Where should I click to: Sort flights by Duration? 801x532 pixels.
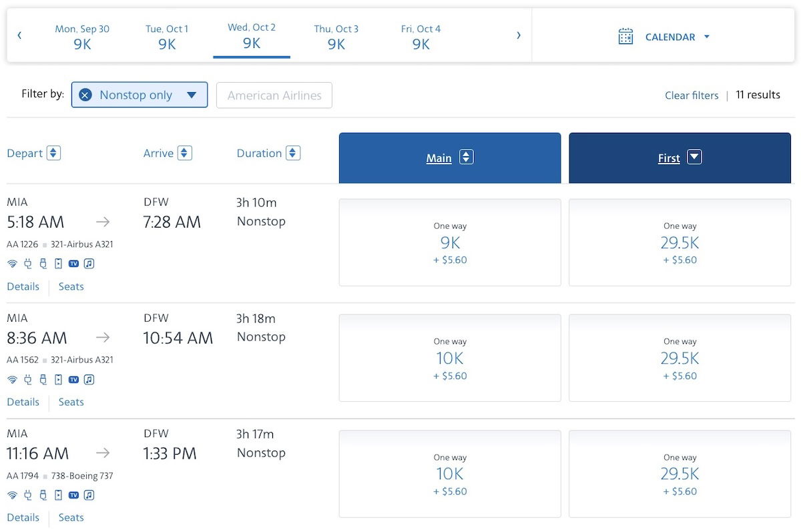(x=292, y=153)
